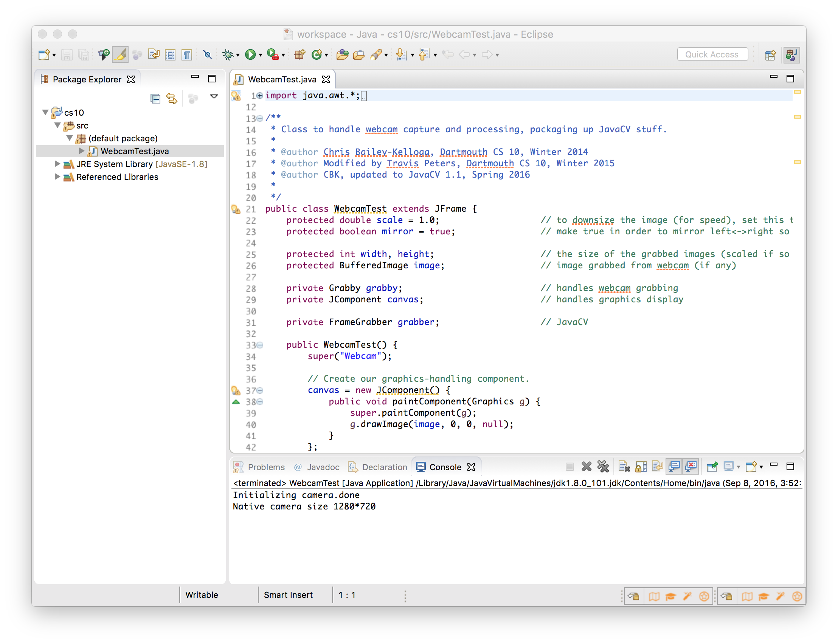This screenshot has height=644, width=838.
Task: Expand the WebcamTest.java tree node
Action: tap(81, 151)
